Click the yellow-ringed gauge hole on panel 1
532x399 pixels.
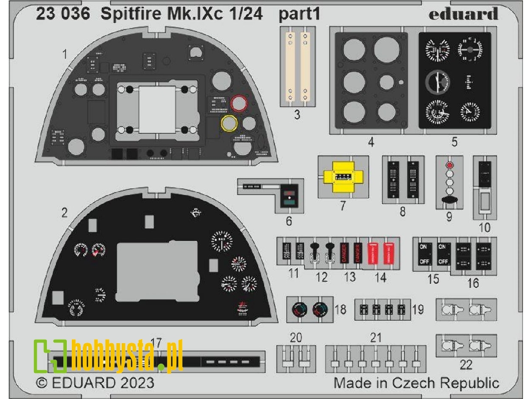click(229, 123)
